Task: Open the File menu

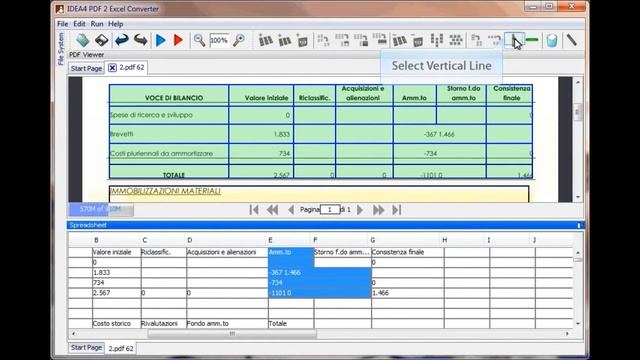Action: [62, 24]
